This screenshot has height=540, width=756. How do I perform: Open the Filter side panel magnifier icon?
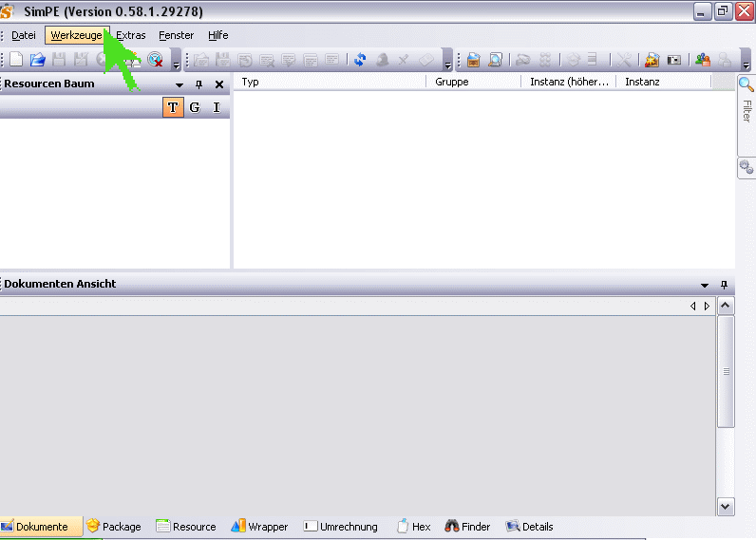point(747,85)
